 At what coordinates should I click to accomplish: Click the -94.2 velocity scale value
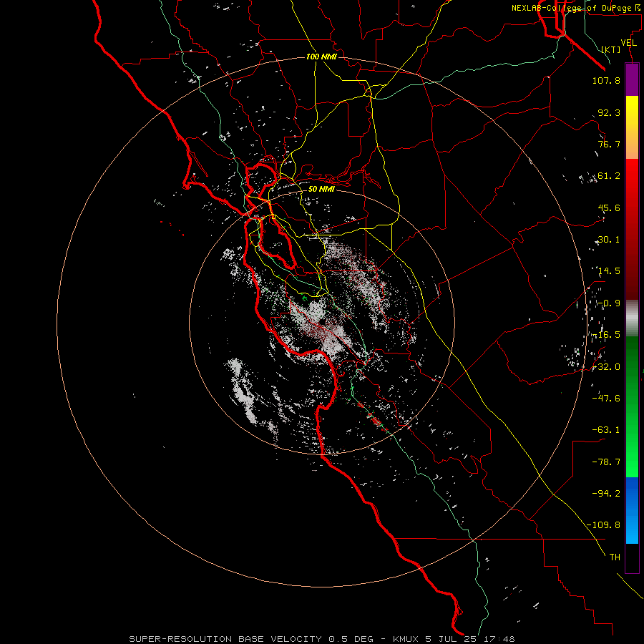click(x=606, y=494)
